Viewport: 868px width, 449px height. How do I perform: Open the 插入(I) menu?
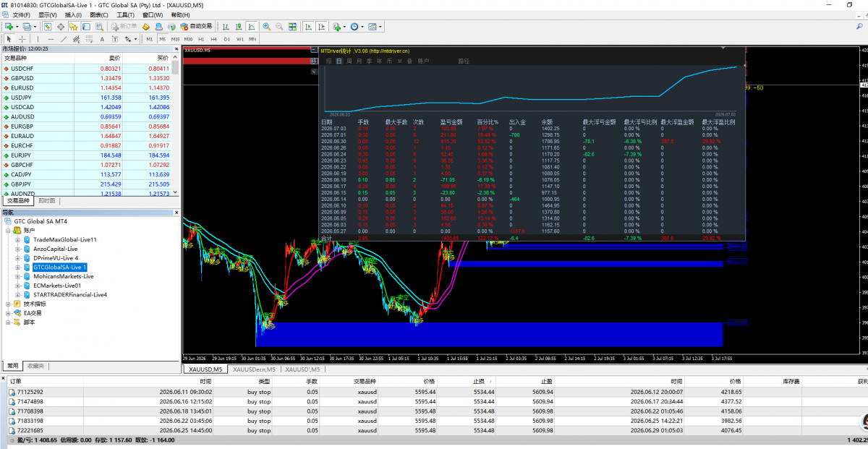pyautogui.click(x=73, y=14)
